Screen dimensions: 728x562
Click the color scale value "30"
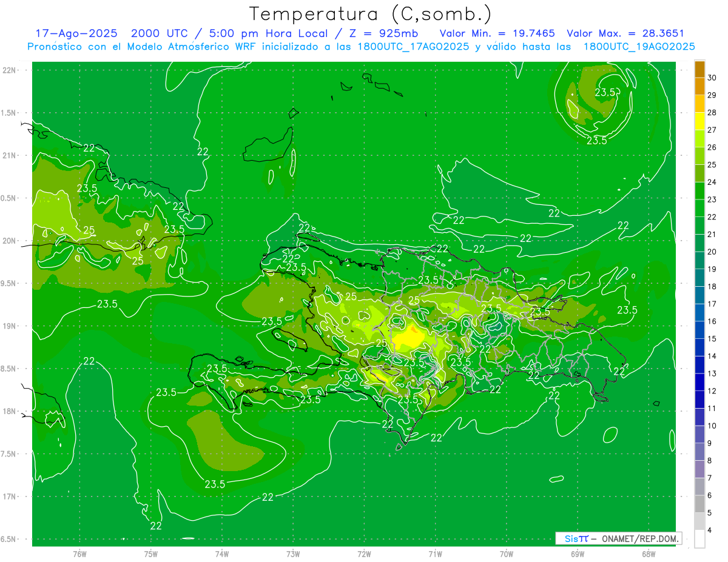point(713,78)
